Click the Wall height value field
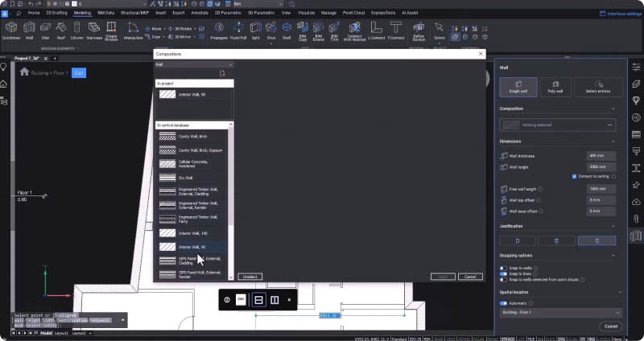The height and width of the screenshot is (341, 644). 601,167
